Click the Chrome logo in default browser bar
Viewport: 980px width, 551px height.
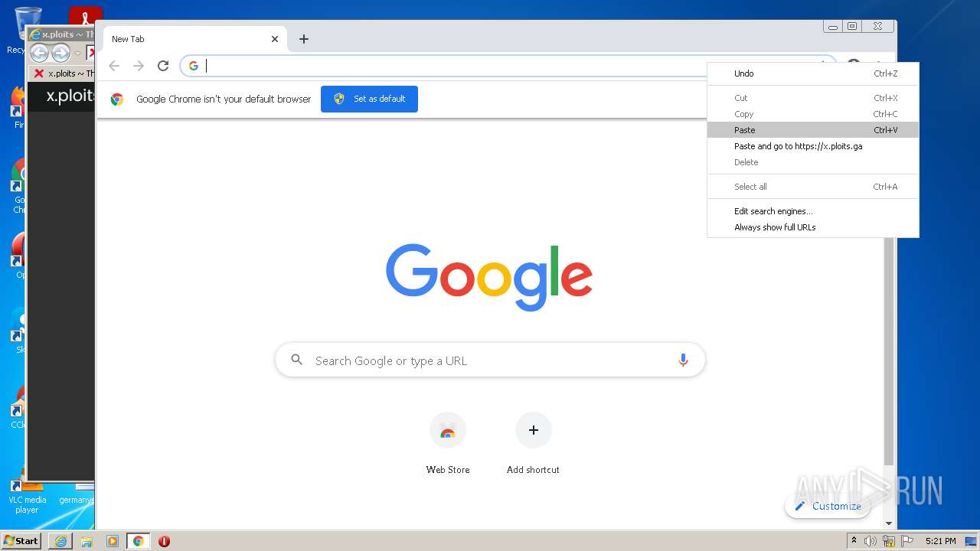click(x=117, y=99)
